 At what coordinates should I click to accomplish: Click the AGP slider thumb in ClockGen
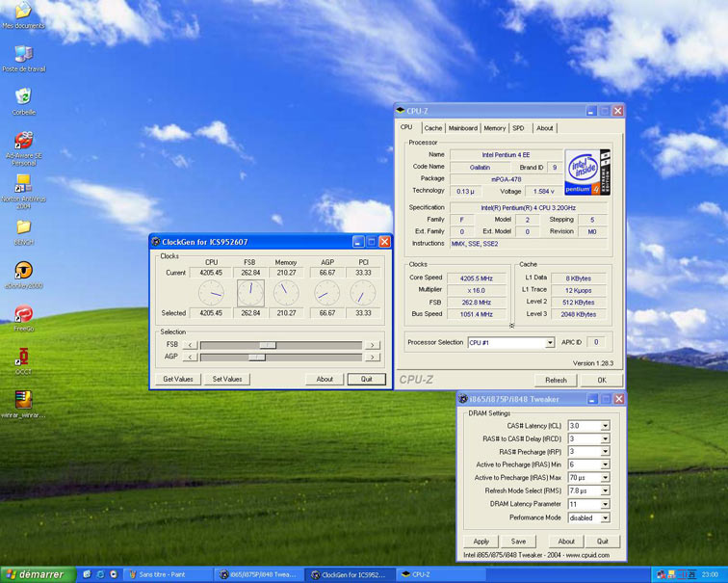(x=256, y=358)
